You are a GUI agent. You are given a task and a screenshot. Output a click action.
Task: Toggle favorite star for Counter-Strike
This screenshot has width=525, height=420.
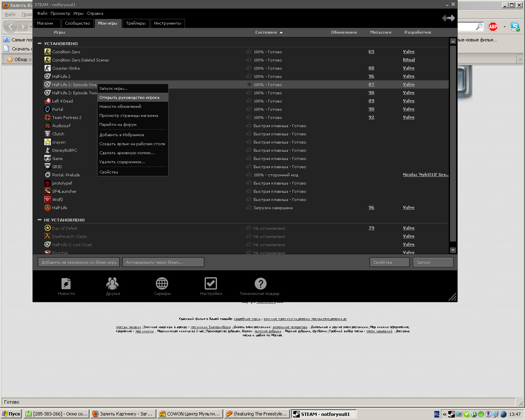click(x=249, y=68)
